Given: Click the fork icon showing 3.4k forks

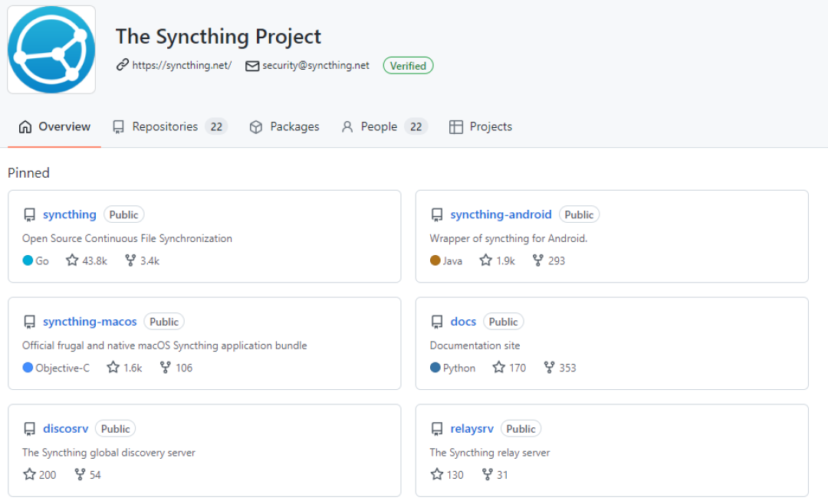Looking at the screenshot, I should [130, 260].
